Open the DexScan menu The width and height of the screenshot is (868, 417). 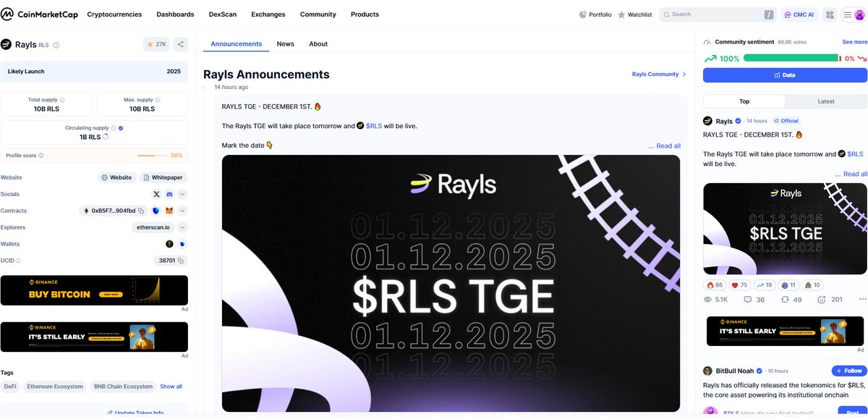(223, 14)
